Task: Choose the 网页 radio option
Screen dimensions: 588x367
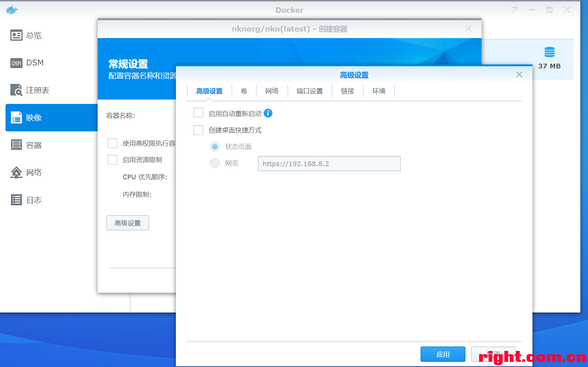Action: tap(215, 163)
